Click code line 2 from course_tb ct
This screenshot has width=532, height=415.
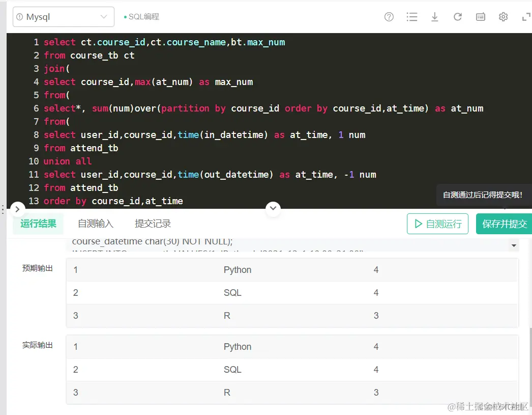[x=89, y=56]
